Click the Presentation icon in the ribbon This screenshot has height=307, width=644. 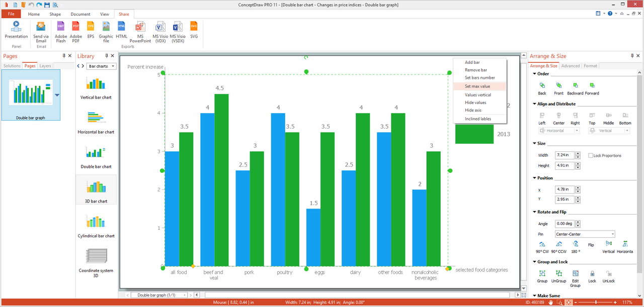coord(16,27)
